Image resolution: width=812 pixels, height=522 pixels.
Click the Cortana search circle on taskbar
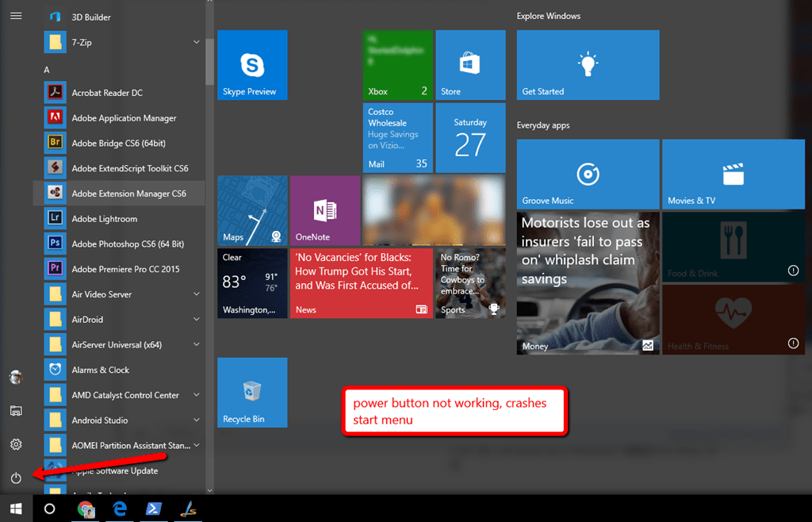50,509
